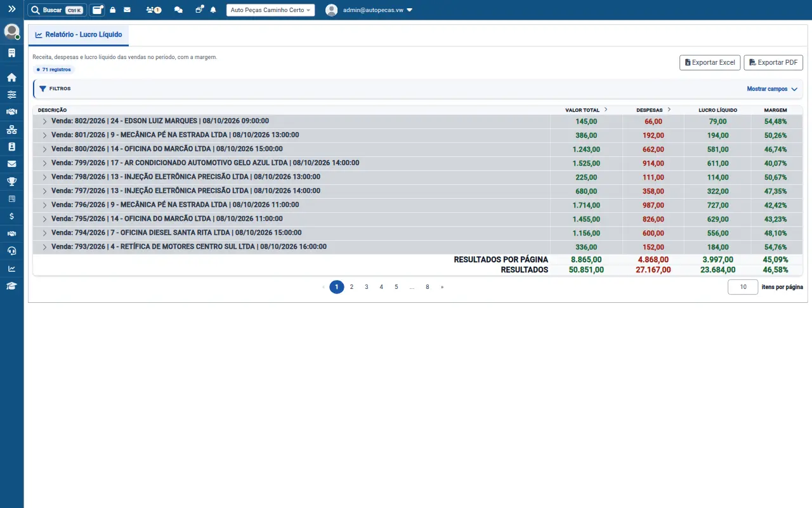The image size is (812, 508).
Task: Open the headset support icon in sidebar
Action: (x=11, y=251)
